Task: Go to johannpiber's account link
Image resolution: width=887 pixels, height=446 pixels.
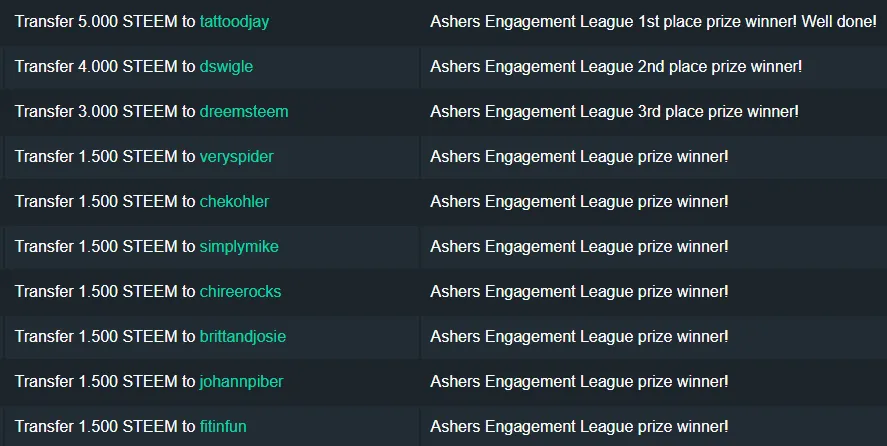Action: pos(241,381)
